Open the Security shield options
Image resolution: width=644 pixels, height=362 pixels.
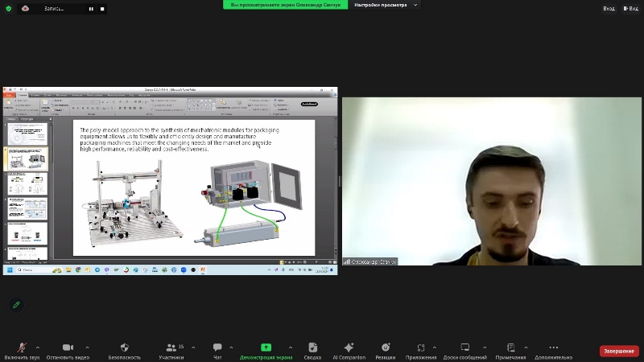pos(124,348)
